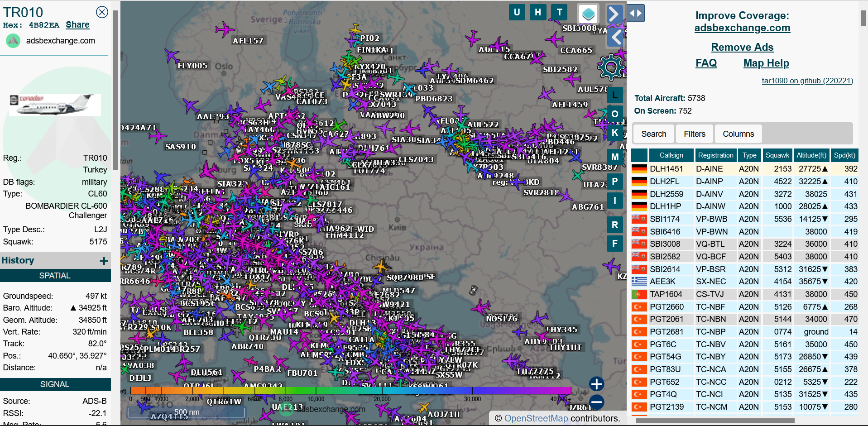Click the left chevron arrow button
Viewport: 868px width, 426px height.
[x=614, y=37]
